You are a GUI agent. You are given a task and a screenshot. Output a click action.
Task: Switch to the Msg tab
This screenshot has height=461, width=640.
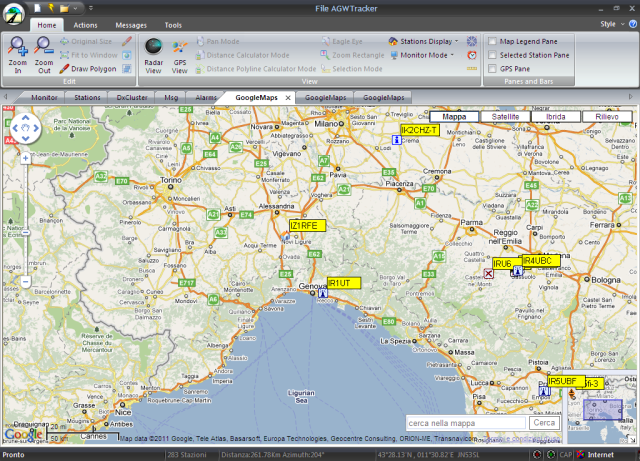[171, 98]
